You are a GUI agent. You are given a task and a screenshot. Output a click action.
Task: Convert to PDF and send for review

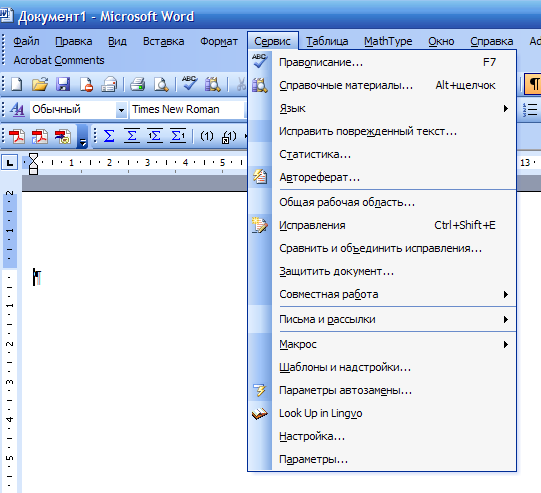(63, 136)
